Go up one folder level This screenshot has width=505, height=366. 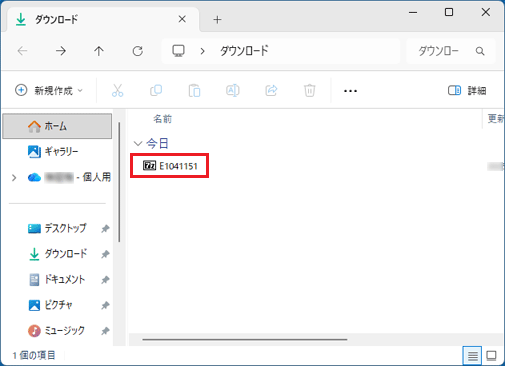click(x=99, y=51)
